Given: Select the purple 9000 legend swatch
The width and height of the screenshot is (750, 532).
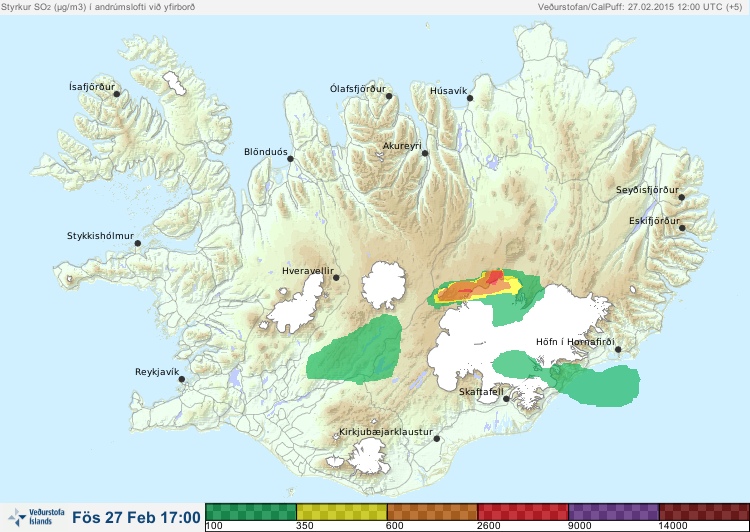Looking at the screenshot, I should tap(614, 511).
